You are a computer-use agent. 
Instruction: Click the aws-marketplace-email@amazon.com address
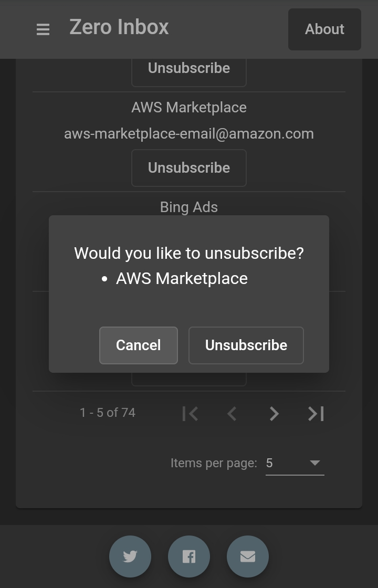pos(189,134)
